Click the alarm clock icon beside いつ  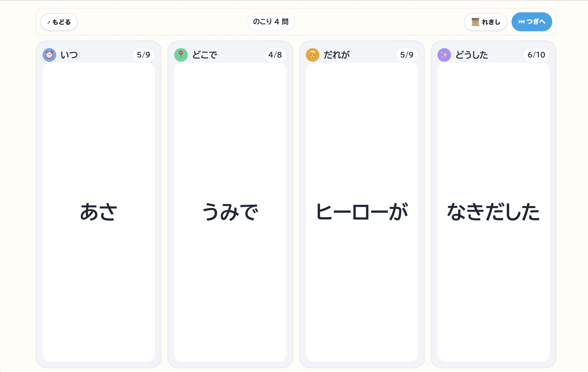[49, 55]
